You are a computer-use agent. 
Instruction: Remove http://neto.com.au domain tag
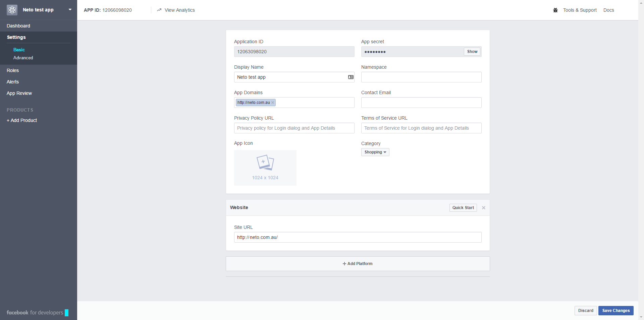click(x=273, y=103)
